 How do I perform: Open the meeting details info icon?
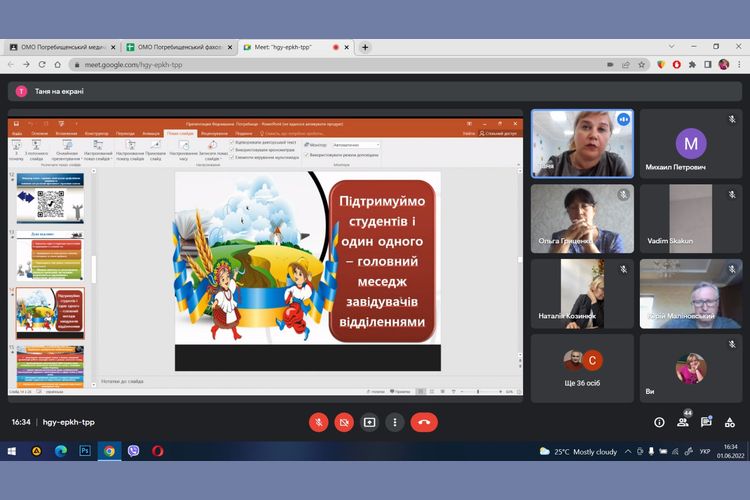click(659, 422)
